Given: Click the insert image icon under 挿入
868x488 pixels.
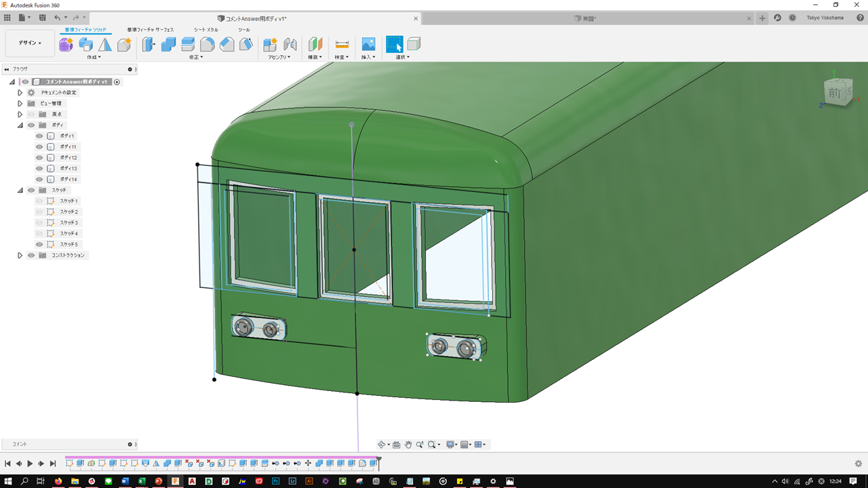Looking at the screenshot, I should 368,45.
